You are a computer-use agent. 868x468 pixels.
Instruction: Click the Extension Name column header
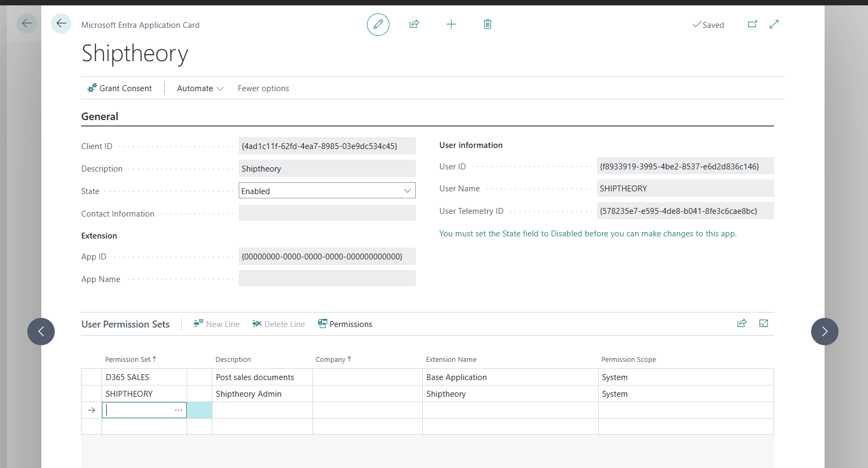(451, 359)
